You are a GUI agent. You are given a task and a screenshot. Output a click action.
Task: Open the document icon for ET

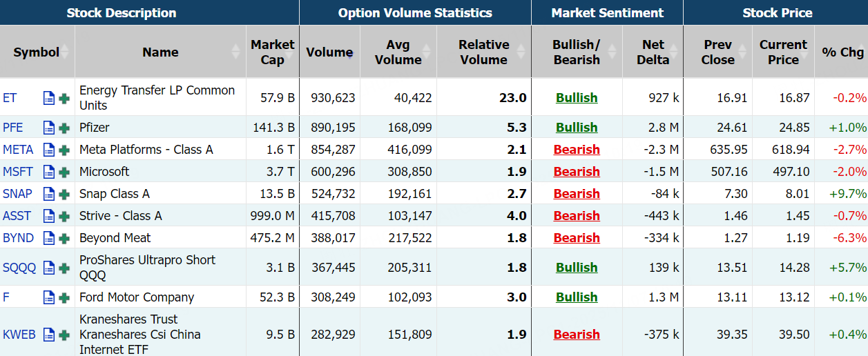[x=49, y=98]
